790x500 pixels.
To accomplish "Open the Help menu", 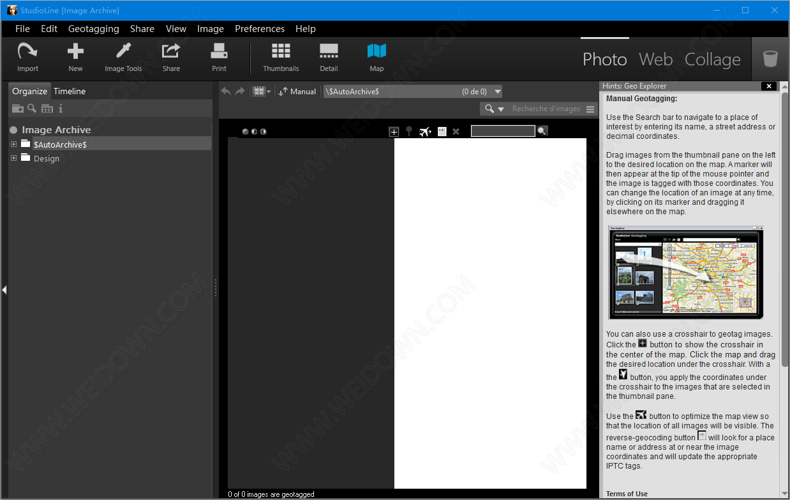I will tap(305, 29).
